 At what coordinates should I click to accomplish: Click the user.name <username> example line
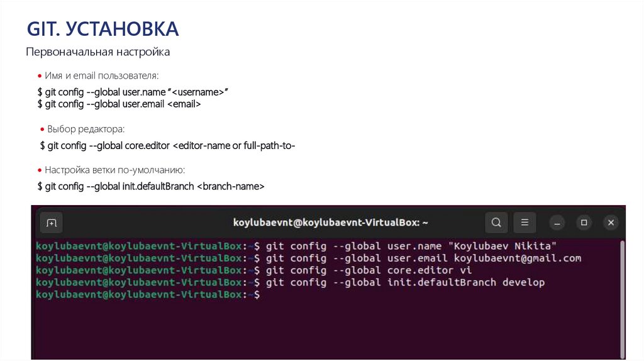(x=133, y=92)
